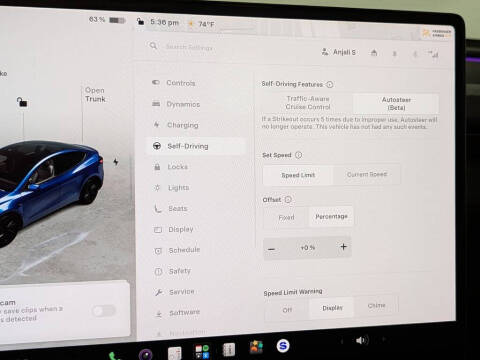Turn Speed Limit Warning Off

click(287, 310)
